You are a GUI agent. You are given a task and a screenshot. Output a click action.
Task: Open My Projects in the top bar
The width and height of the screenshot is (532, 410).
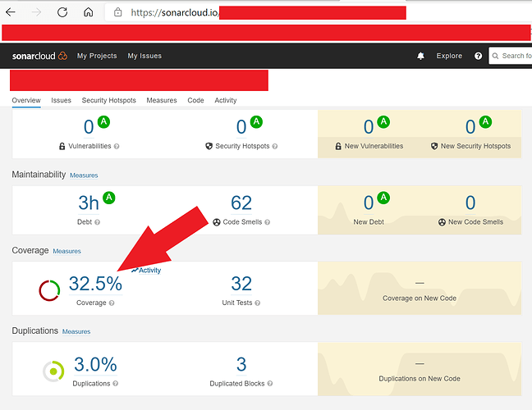97,56
